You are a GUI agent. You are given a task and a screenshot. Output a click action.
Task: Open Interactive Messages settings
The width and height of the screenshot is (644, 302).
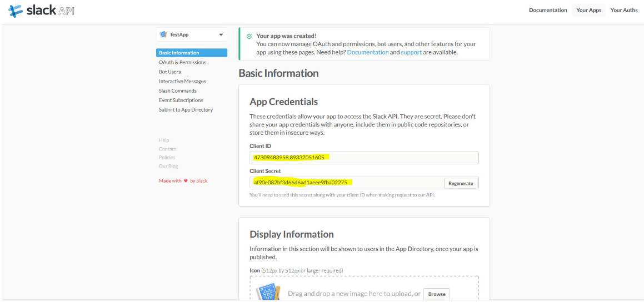(x=182, y=81)
